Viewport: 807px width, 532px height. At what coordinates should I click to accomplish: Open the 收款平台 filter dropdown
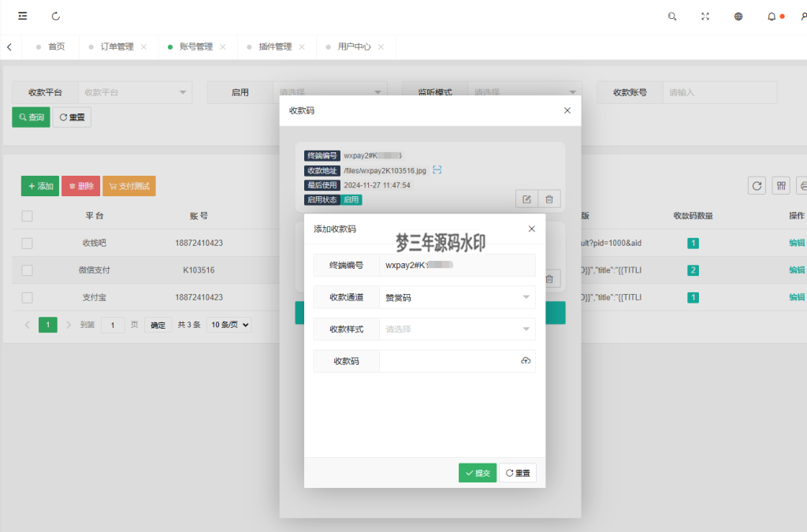point(135,93)
